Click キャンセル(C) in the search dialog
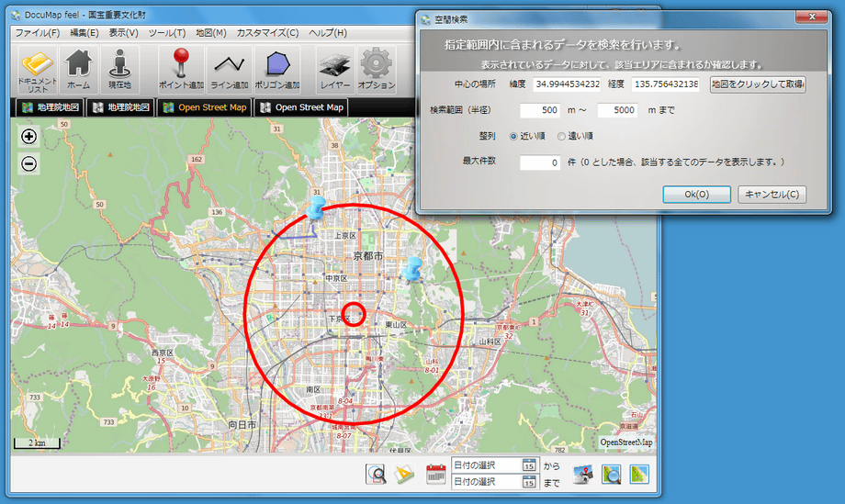The width and height of the screenshot is (845, 504). 772,195
